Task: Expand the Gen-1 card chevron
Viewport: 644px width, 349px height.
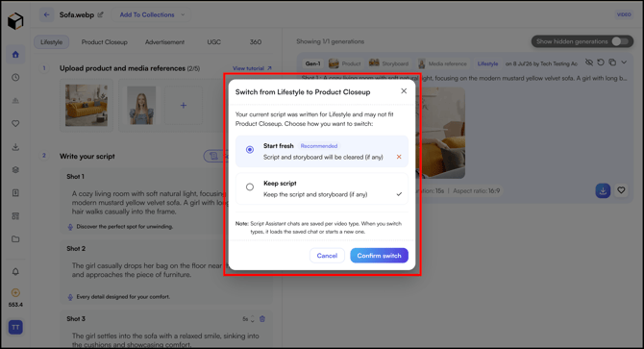Action: coord(624,62)
